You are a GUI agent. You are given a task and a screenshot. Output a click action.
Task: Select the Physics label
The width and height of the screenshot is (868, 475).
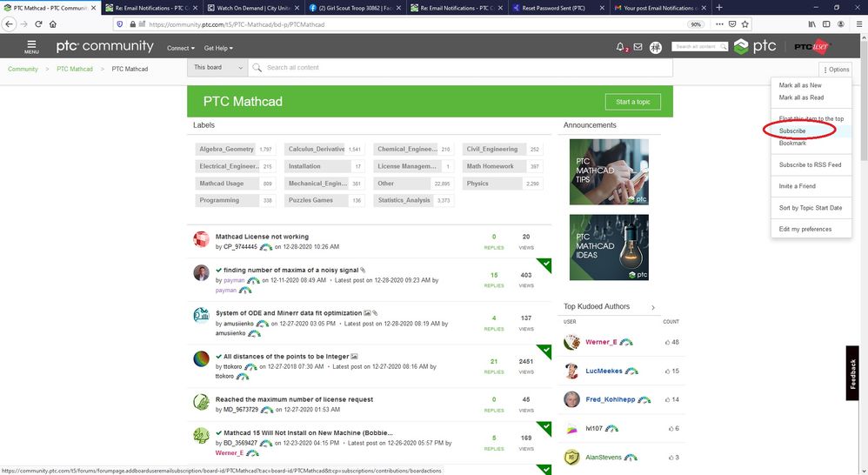click(477, 184)
